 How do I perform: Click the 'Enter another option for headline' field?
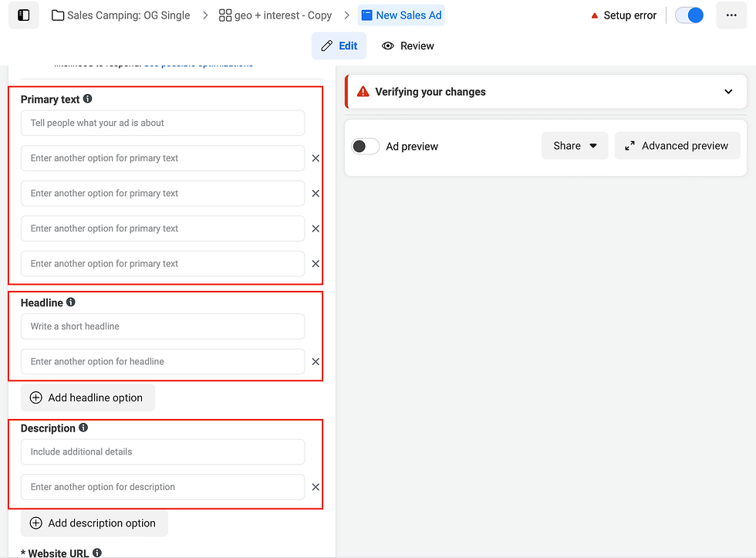pyautogui.click(x=163, y=362)
